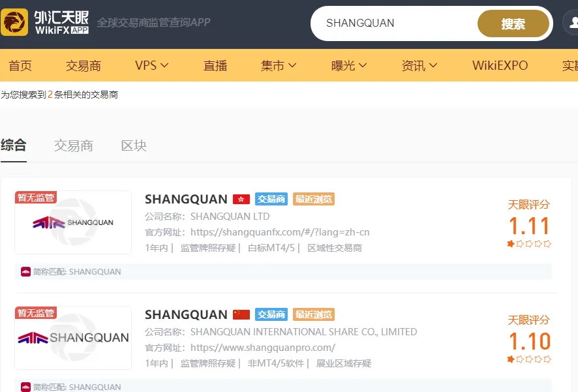578x392 pixels.
Task: Click 暂无监管 badge on first result logo
Action: pos(35,198)
